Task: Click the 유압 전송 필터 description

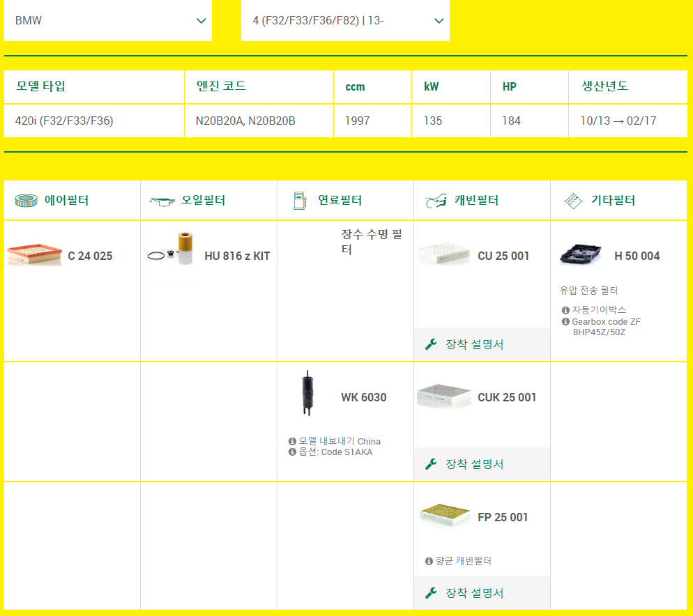Action: click(x=588, y=291)
